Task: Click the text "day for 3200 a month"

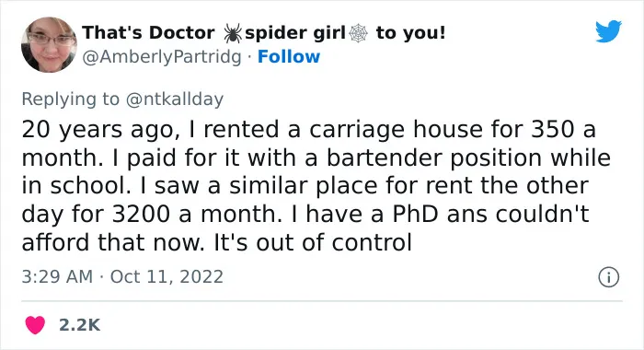Action: click(152, 214)
